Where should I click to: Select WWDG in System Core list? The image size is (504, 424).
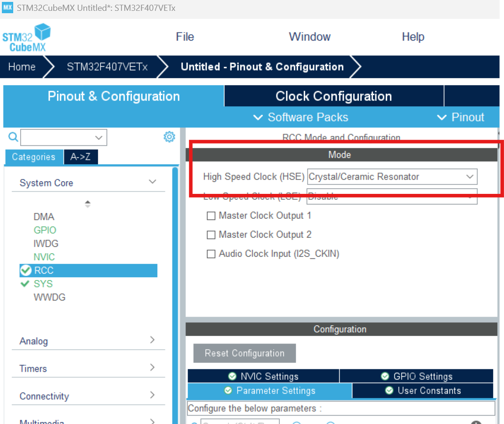[x=49, y=297]
